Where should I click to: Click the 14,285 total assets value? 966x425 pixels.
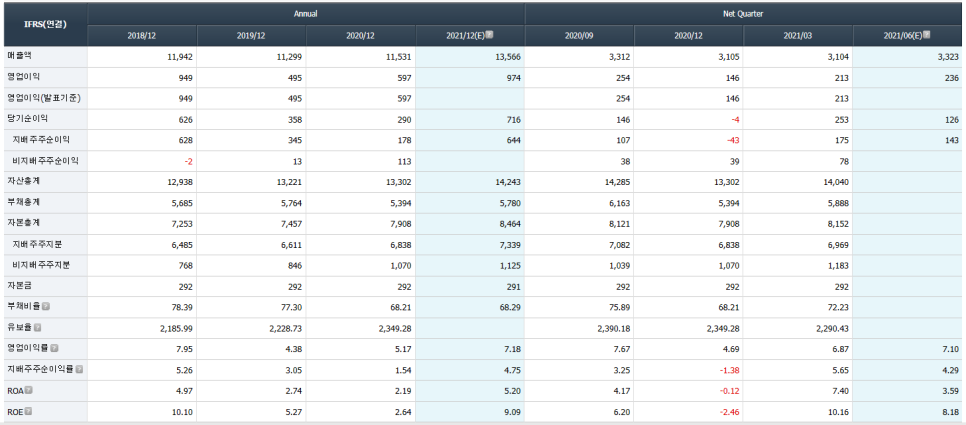617,182
